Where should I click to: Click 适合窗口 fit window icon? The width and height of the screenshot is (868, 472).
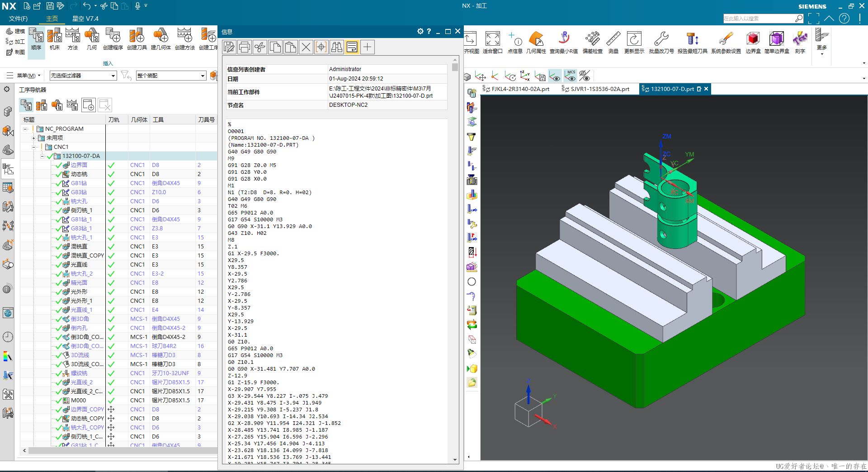coord(492,43)
